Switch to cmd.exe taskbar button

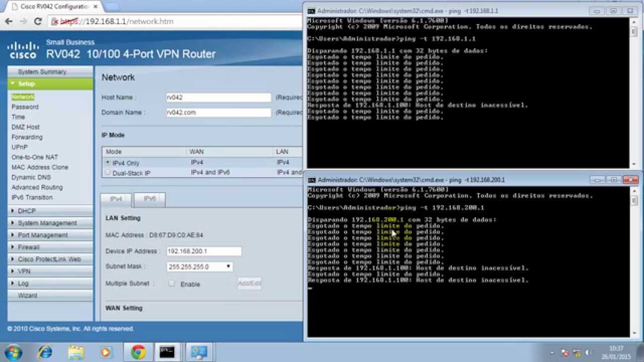point(168,352)
